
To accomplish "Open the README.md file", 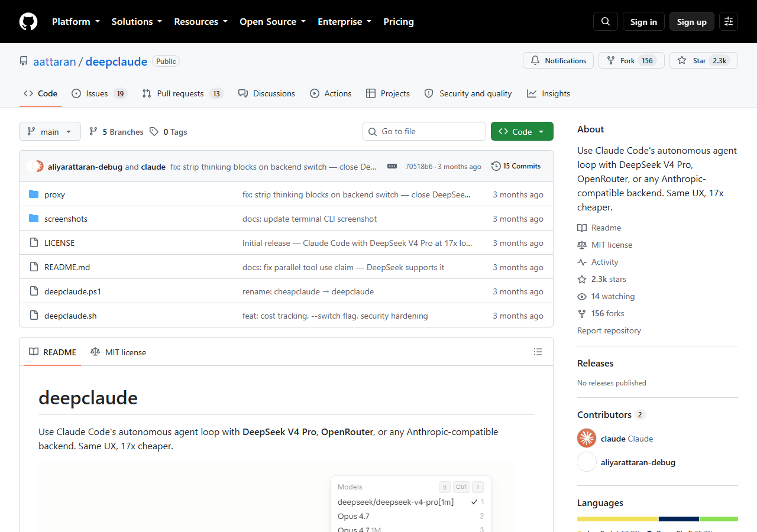I will click(67, 267).
